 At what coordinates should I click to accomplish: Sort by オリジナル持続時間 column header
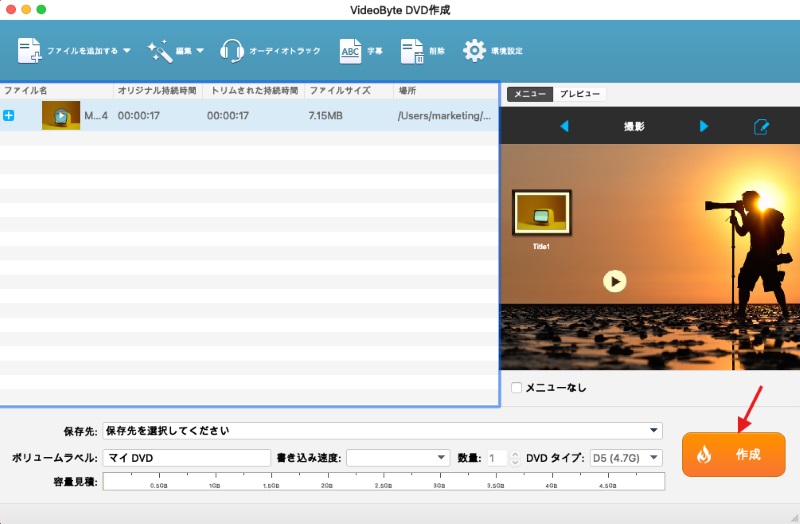point(157,90)
